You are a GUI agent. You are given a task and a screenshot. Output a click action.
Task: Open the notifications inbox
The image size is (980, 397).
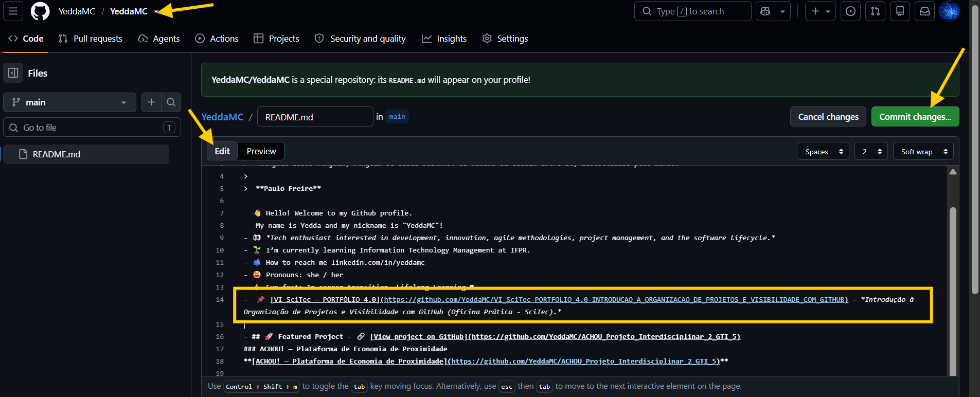click(924, 11)
